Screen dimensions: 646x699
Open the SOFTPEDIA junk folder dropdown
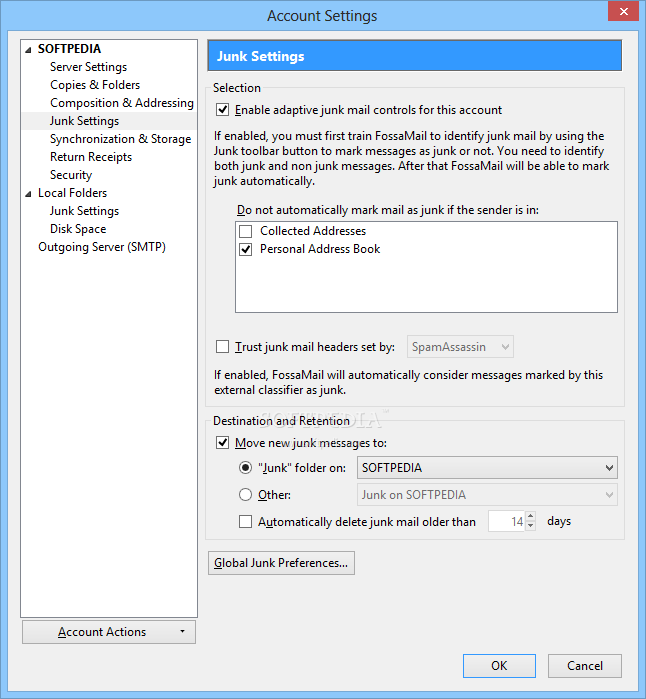tap(487, 468)
